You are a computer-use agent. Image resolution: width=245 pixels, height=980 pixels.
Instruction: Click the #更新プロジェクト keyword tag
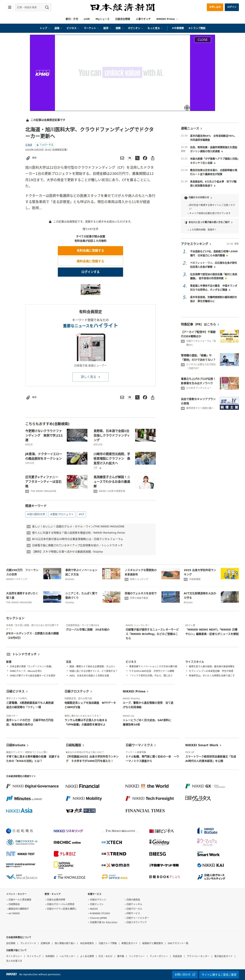click(62, 514)
